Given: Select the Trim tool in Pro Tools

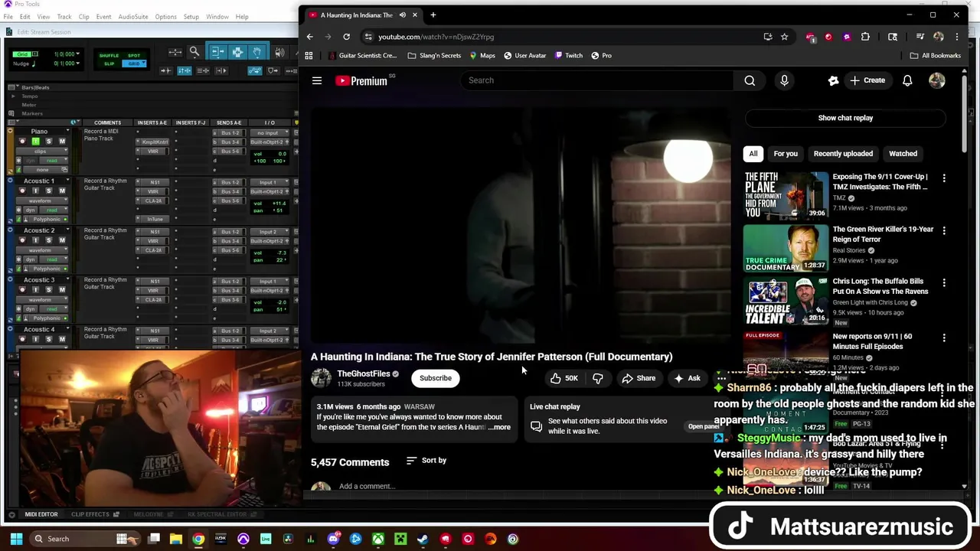Looking at the screenshot, I should [x=218, y=52].
